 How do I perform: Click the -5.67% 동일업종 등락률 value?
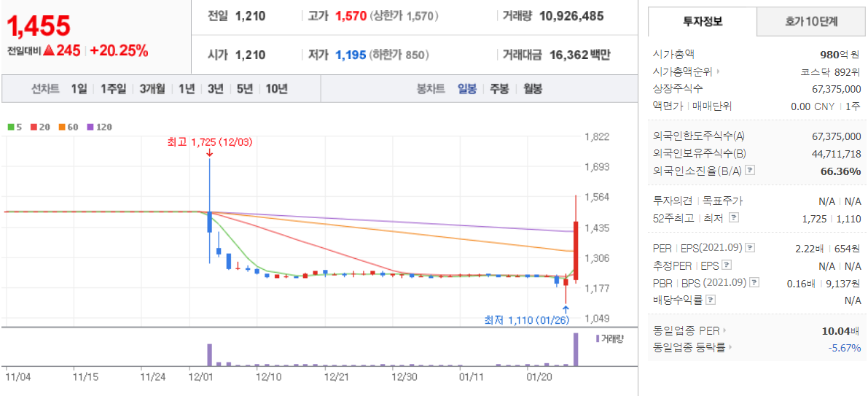pyautogui.click(x=845, y=348)
